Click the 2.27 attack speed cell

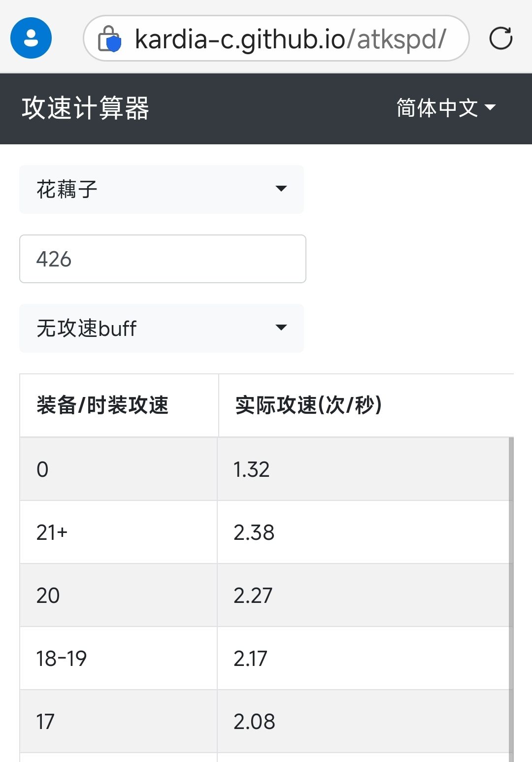pos(253,596)
